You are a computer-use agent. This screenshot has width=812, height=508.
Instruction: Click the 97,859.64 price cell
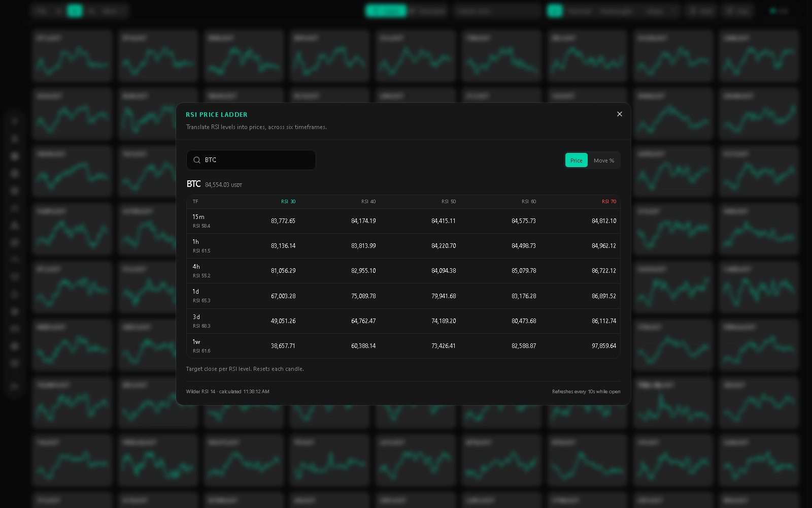coord(604,346)
